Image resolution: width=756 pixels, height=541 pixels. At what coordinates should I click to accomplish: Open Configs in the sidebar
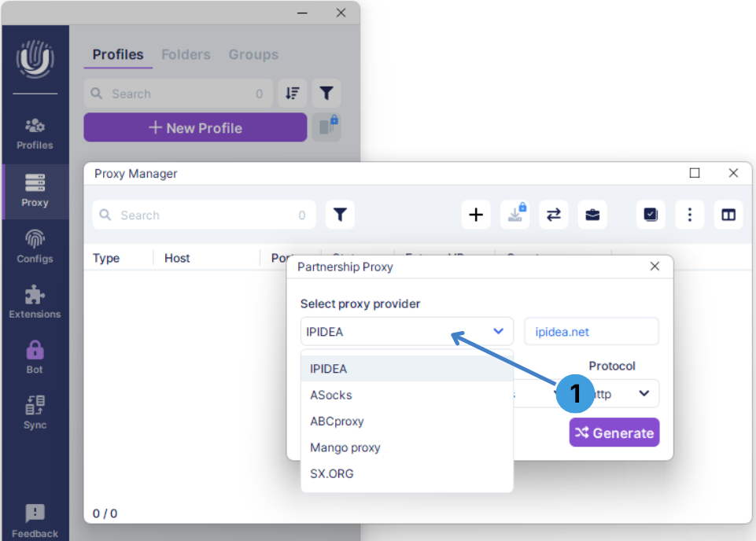pos(35,247)
